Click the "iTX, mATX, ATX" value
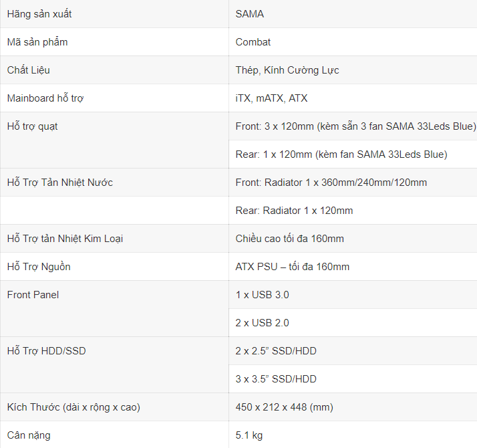 pyautogui.click(x=272, y=98)
